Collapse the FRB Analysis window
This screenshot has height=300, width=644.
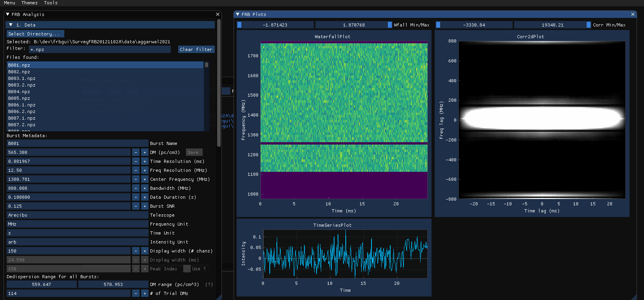[8, 14]
